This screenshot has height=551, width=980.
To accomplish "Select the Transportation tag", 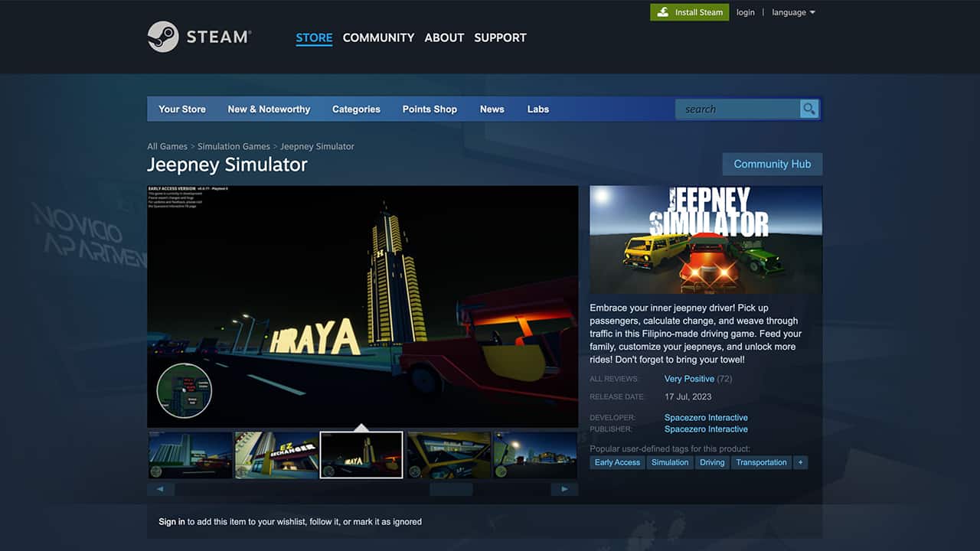I will 761,462.
